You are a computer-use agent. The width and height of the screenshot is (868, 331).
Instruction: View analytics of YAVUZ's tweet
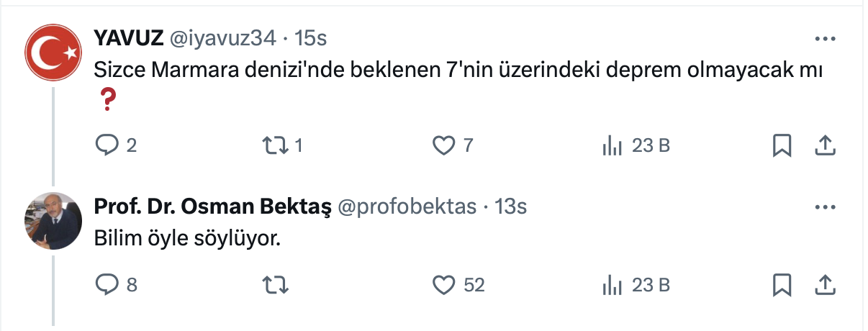(x=612, y=146)
